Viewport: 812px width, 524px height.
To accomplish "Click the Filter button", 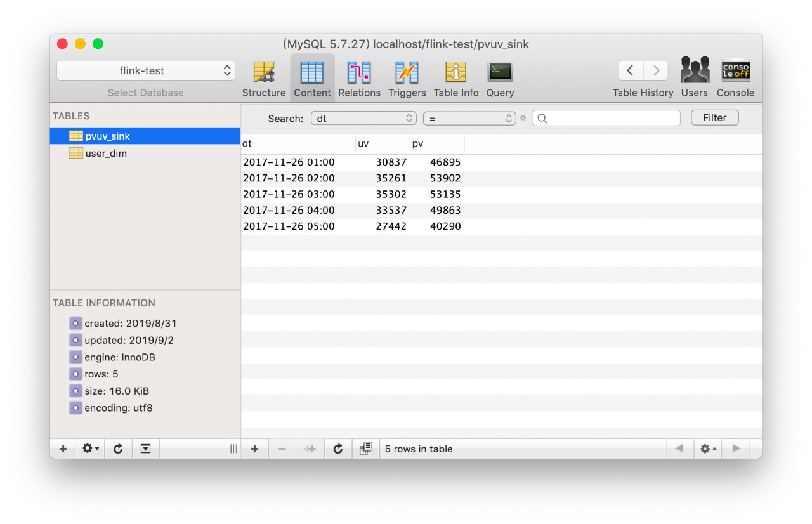I will pyautogui.click(x=714, y=117).
